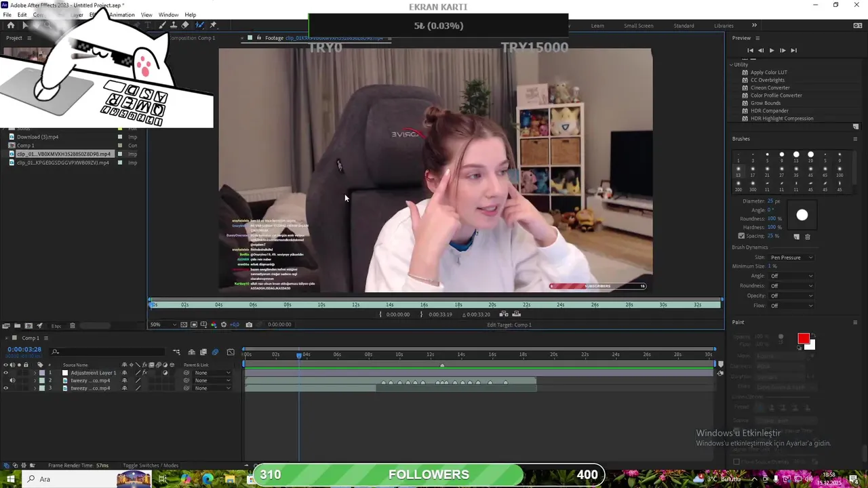This screenshot has height=488, width=868.
Task: Open magnification 50% dropdown
Action: click(165, 325)
